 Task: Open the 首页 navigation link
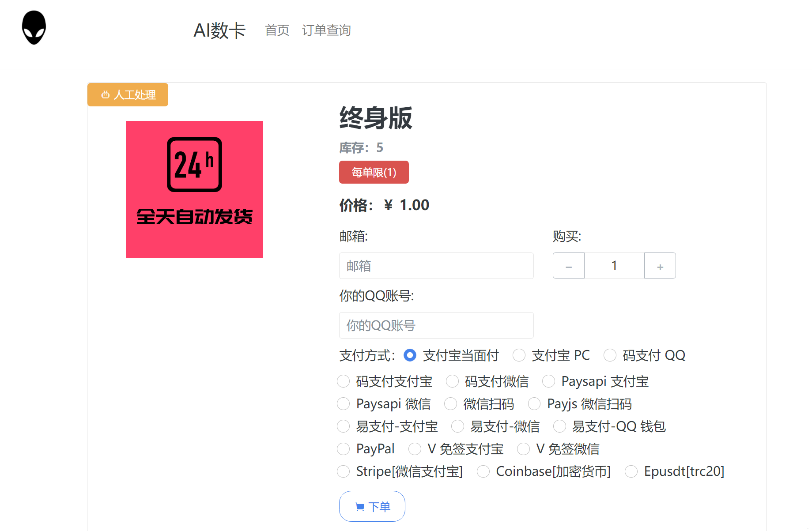[x=277, y=30]
